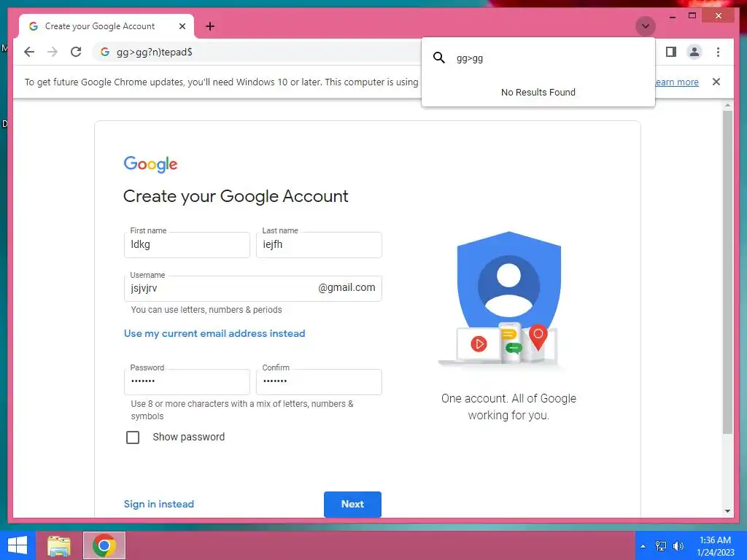Image resolution: width=747 pixels, height=560 pixels.
Task: Click the 'Create your Google Account' heading
Action: [236, 196]
